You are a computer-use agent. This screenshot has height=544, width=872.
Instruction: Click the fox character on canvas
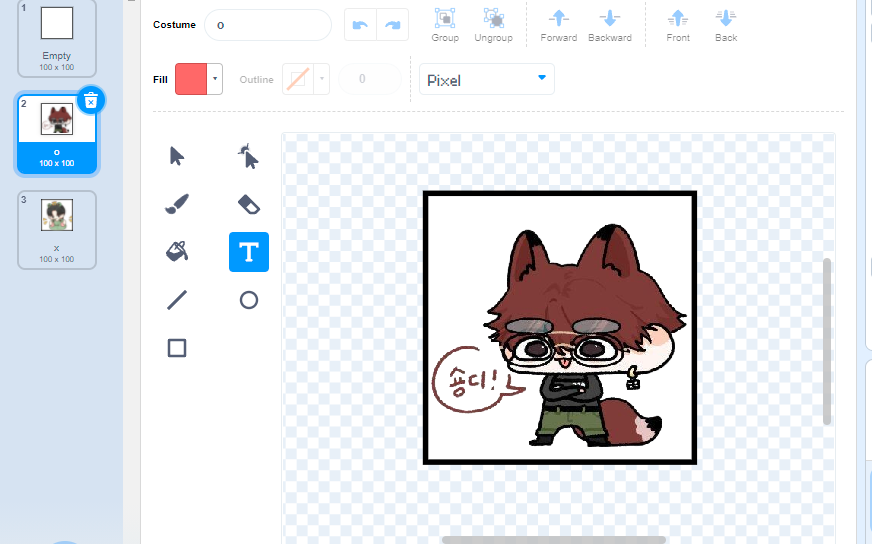pos(584,334)
